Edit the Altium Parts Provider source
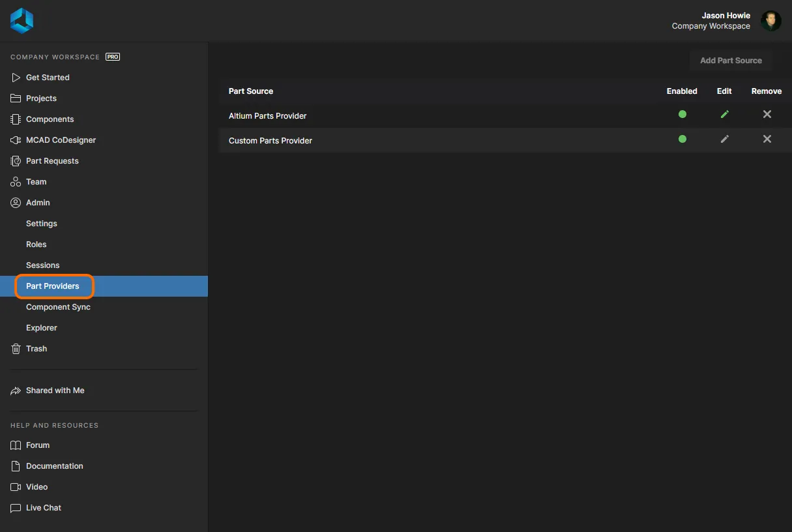 click(x=724, y=114)
